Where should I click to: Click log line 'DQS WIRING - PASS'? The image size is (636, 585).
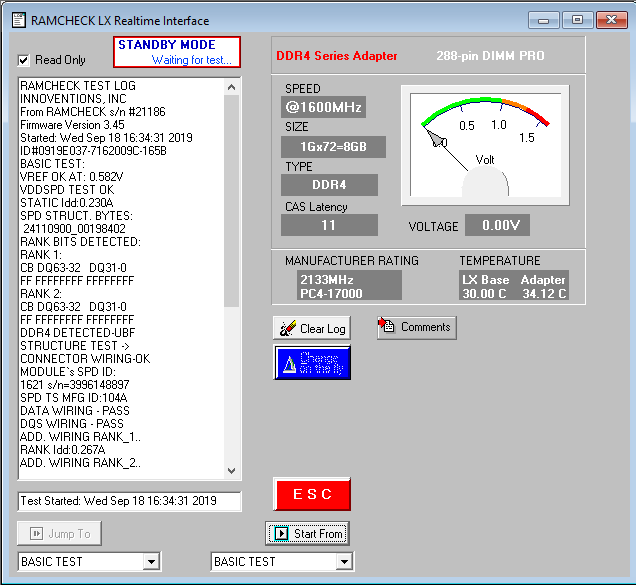(x=72, y=424)
